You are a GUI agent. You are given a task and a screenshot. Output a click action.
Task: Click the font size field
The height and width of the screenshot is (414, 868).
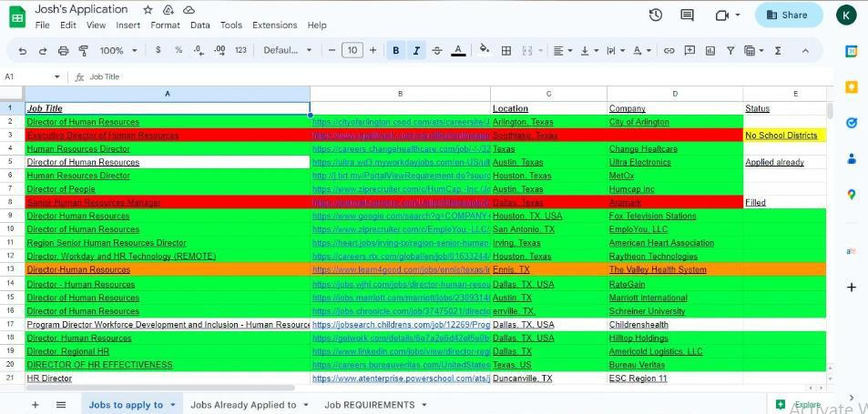pos(352,51)
